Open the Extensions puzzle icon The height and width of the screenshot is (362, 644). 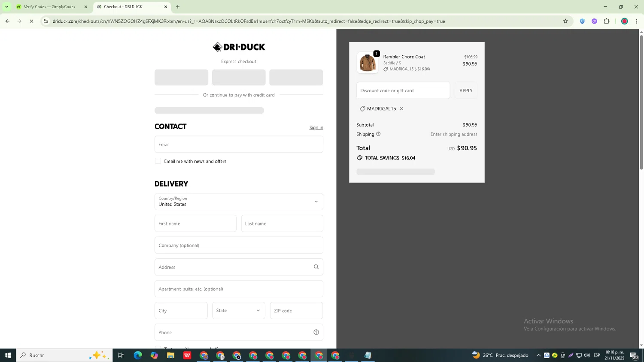607,21
